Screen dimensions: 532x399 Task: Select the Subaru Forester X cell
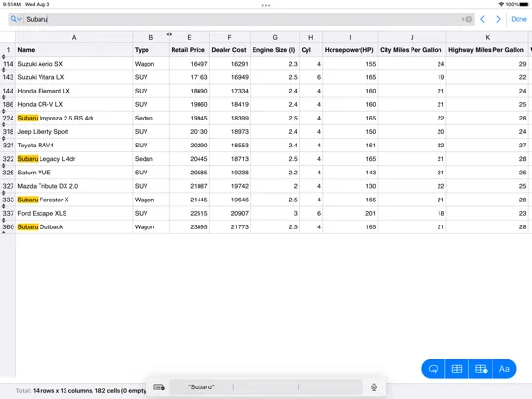pyautogui.click(x=74, y=199)
